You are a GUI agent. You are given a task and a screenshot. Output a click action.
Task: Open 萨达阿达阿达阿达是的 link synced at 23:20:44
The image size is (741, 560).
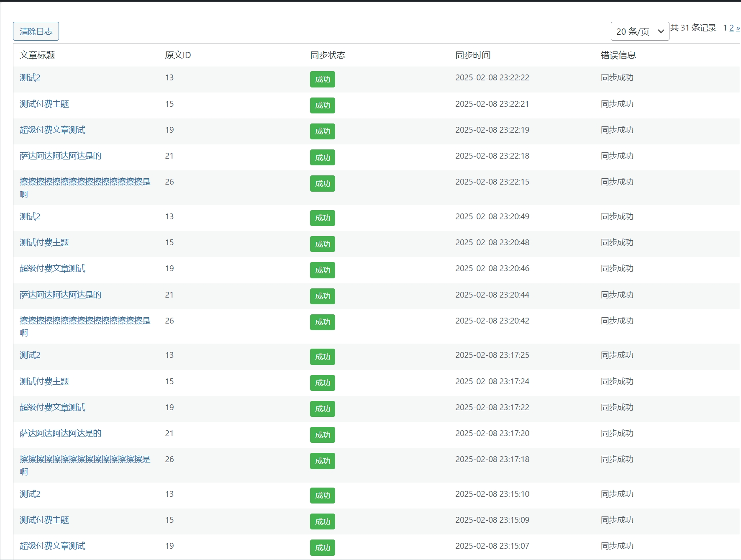(x=61, y=295)
